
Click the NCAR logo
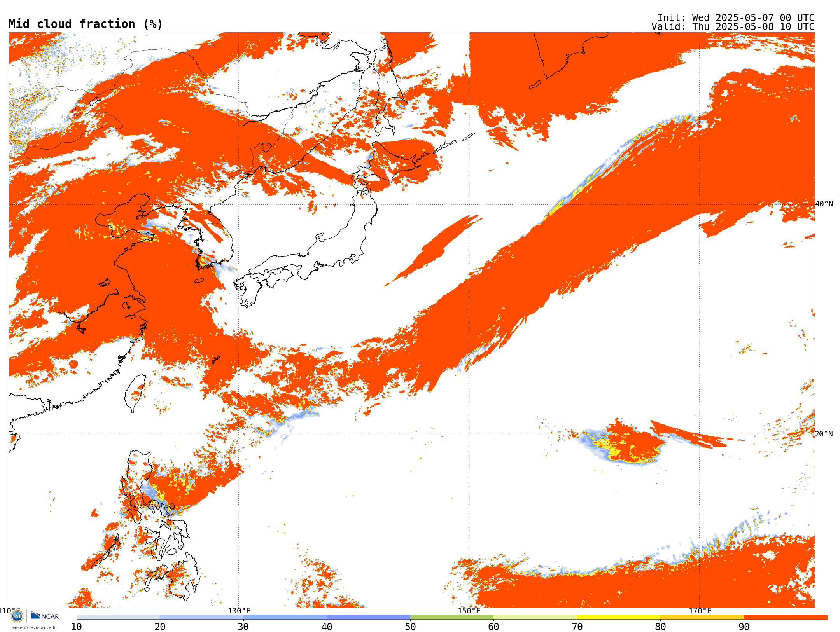click(45, 616)
